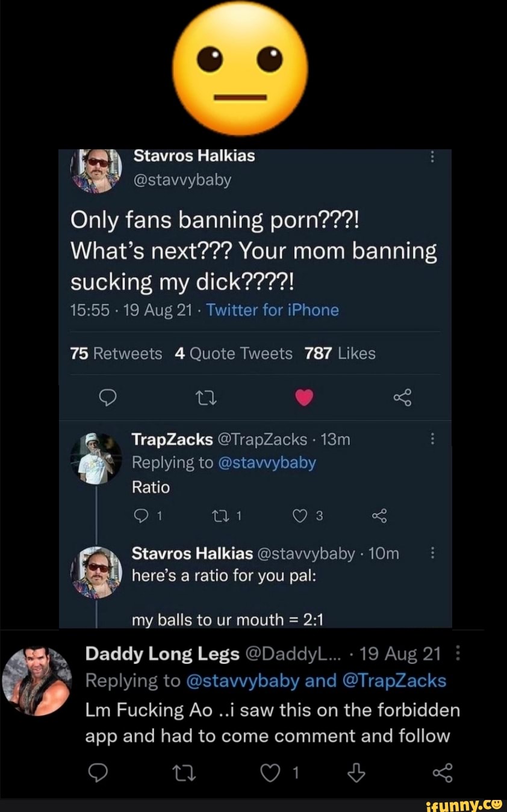Open the Twitter for iPhone link
Screen dimensions: 507x812
point(273,311)
